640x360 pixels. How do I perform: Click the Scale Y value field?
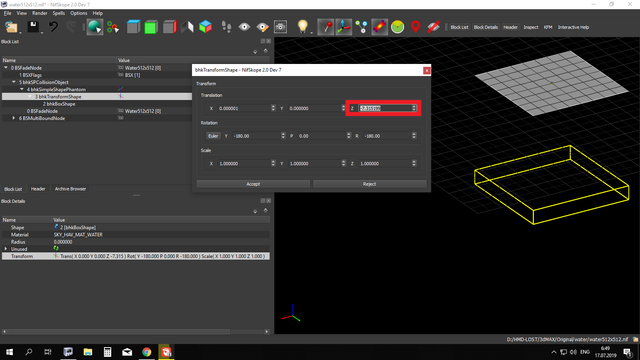pyautogui.click(x=314, y=163)
